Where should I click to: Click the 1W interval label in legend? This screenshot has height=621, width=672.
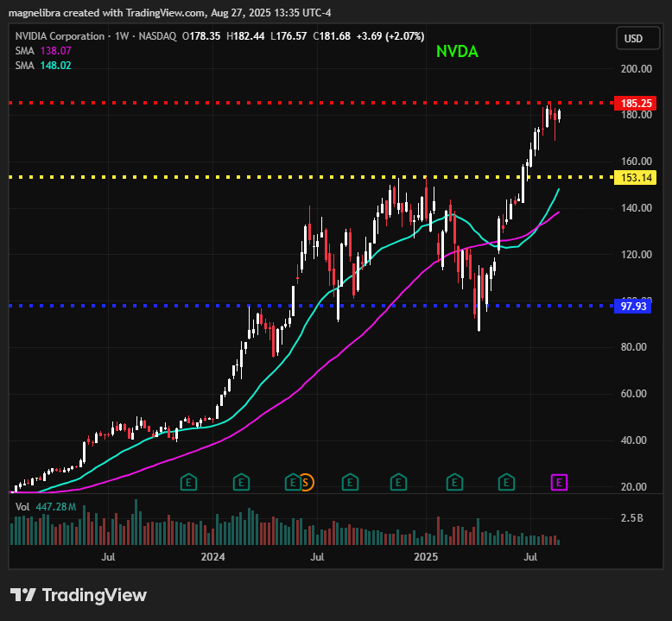pyautogui.click(x=122, y=36)
